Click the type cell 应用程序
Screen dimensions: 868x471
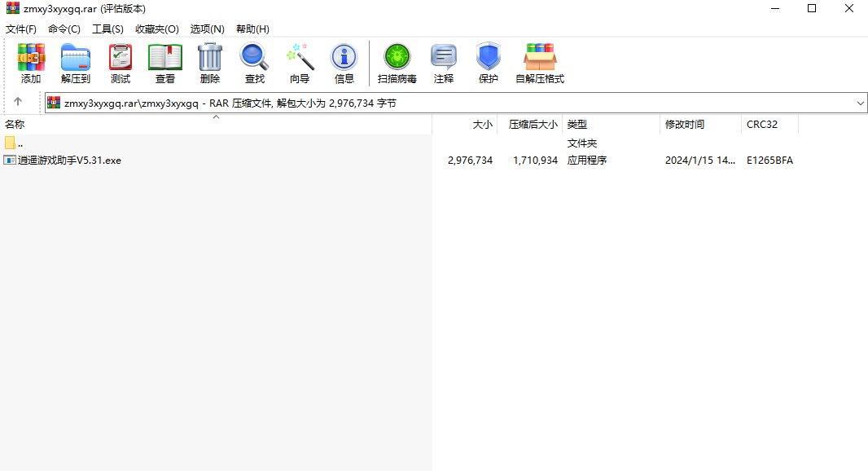tap(587, 161)
